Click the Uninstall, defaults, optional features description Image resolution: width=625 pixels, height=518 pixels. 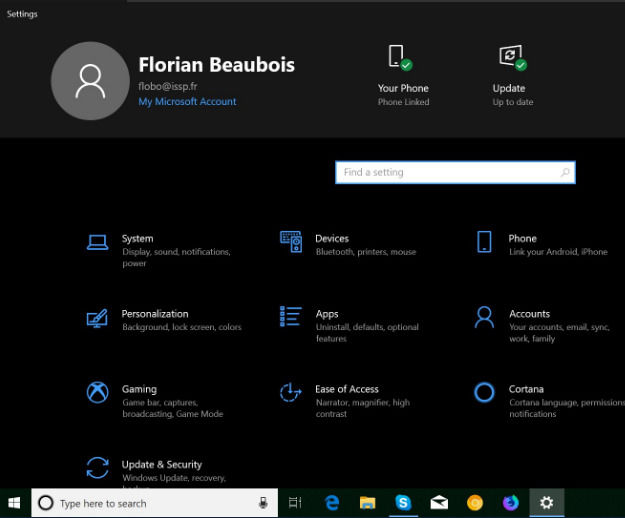click(367, 333)
